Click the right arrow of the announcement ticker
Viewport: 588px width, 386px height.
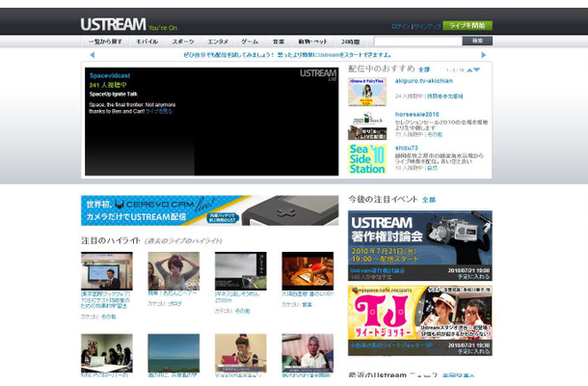(483, 55)
